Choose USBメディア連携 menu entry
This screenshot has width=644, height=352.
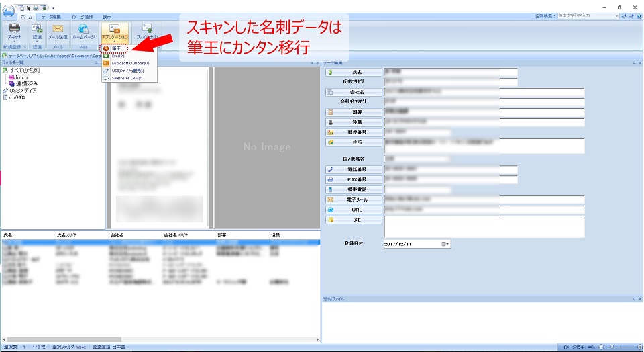(x=129, y=71)
